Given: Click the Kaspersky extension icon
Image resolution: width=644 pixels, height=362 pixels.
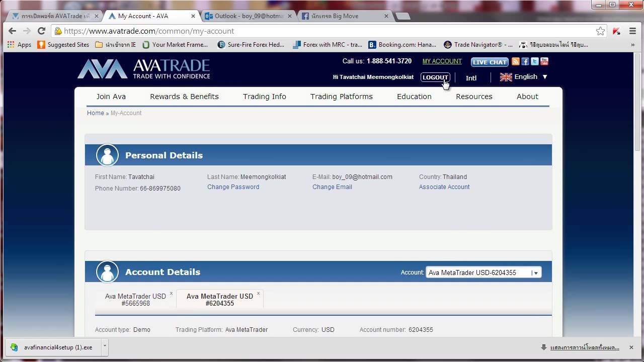Looking at the screenshot, I should (617, 31).
